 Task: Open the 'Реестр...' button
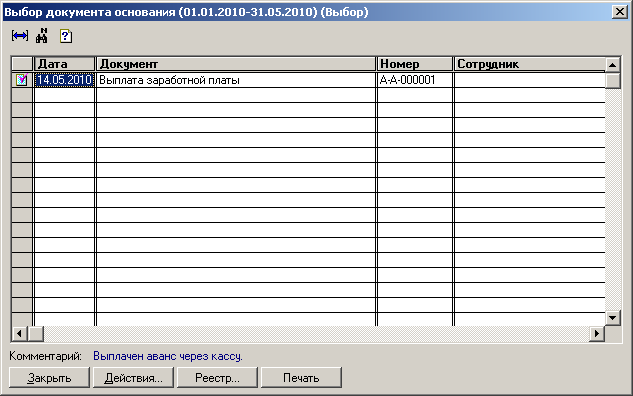(x=217, y=378)
